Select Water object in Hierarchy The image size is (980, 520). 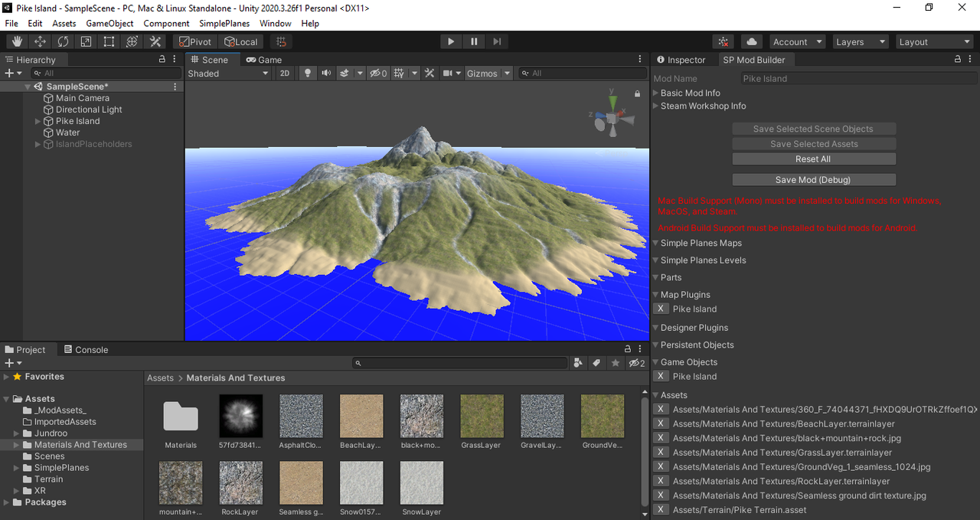tap(67, 132)
